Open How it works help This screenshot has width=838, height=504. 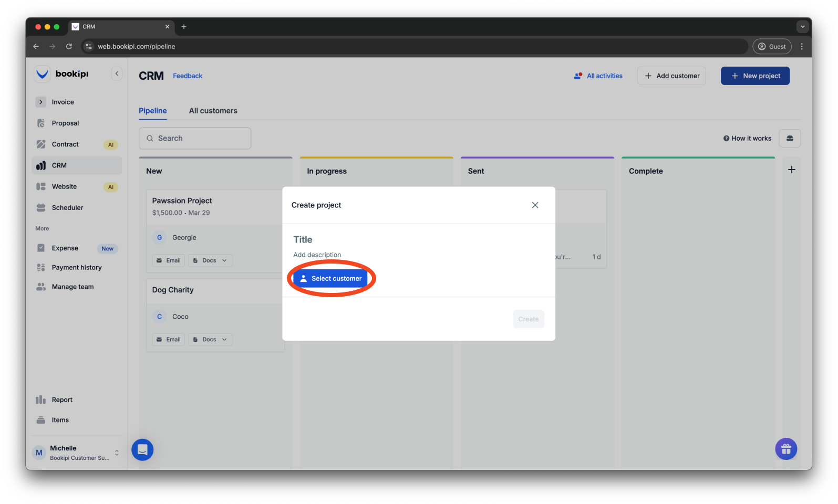point(747,139)
